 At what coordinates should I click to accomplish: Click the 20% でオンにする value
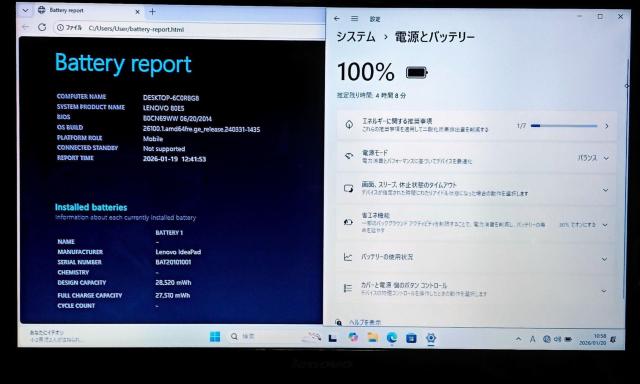pos(578,225)
